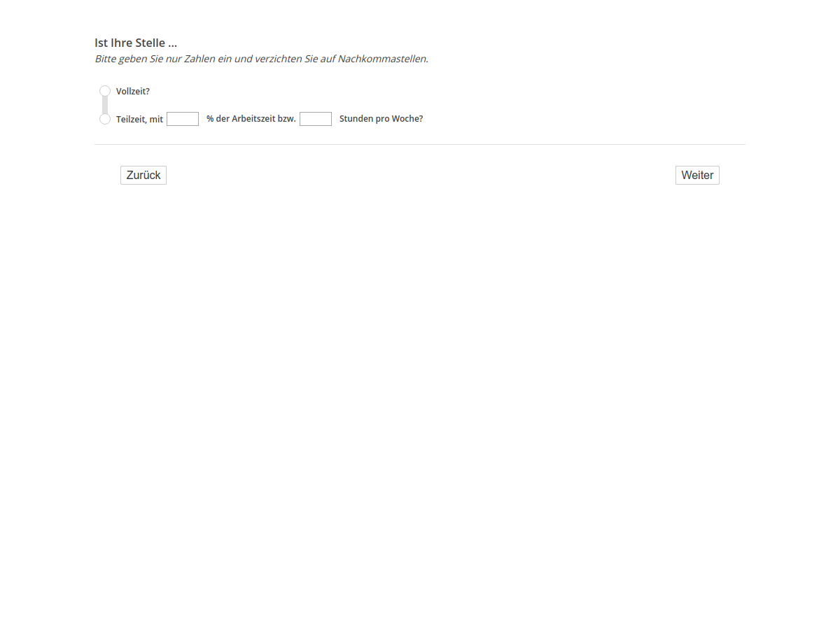Image resolution: width=840 pixels, height=617 pixels.
Task: Choose full-time employment option circle
Action: [105, 91]
